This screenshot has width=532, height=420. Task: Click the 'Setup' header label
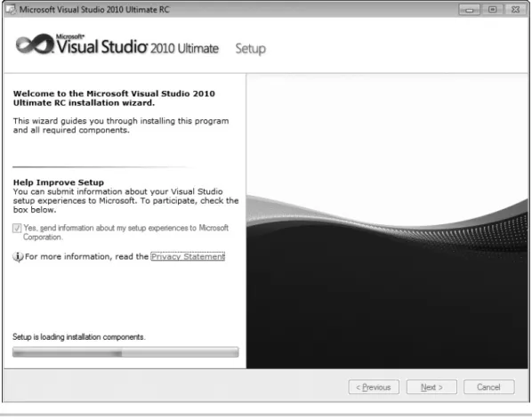coord(250,49)
